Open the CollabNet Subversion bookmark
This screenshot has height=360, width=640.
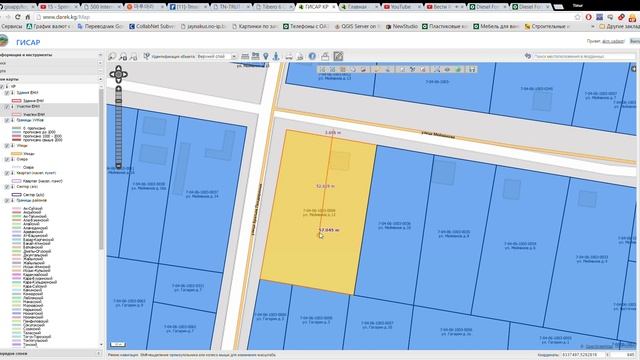pyautogui.click(x=152, y=27)
